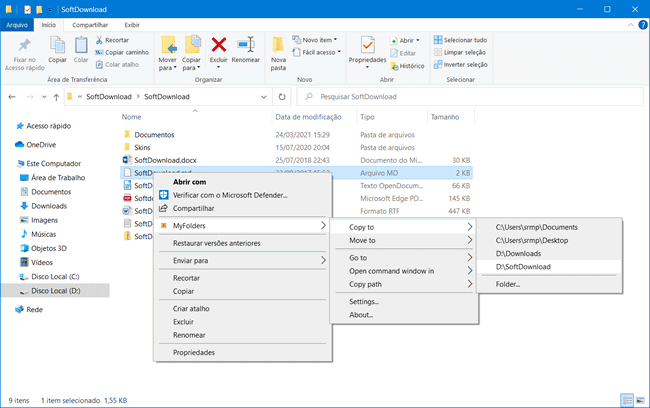
Task: Expand the Fácil acesso dropdown
Action: (x=319, y=52)
